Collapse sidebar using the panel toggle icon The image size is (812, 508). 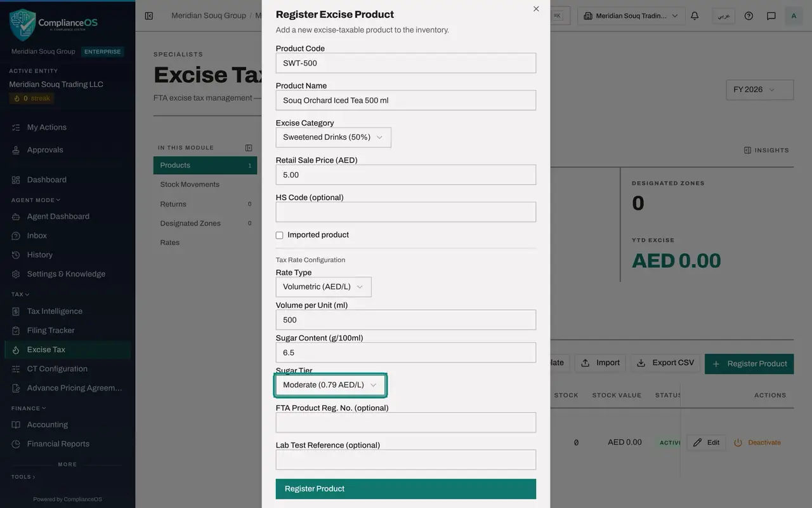point(149,16)
